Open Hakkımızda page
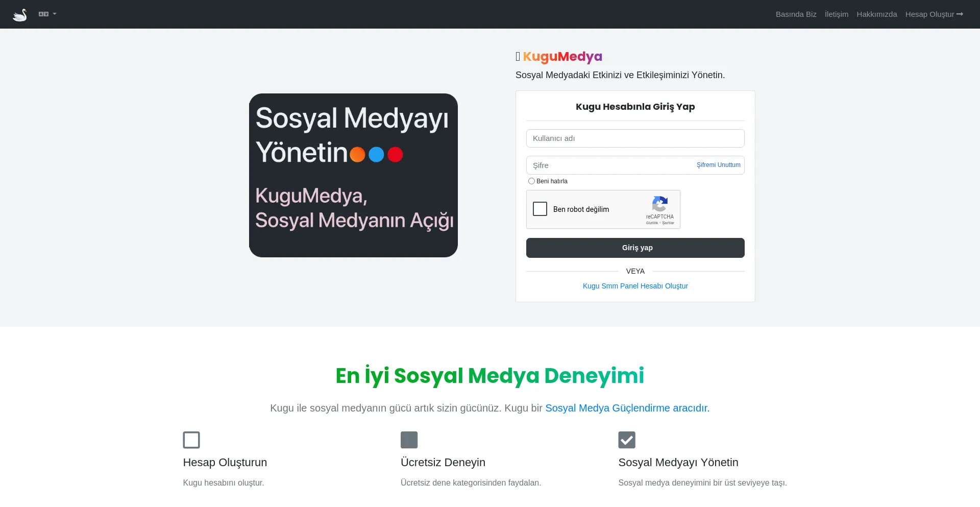Screen dimensions: 980x507 876,14
